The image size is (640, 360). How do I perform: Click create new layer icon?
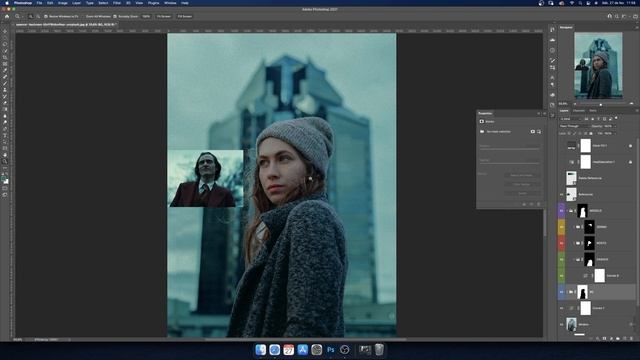click(x=624, y=338)
